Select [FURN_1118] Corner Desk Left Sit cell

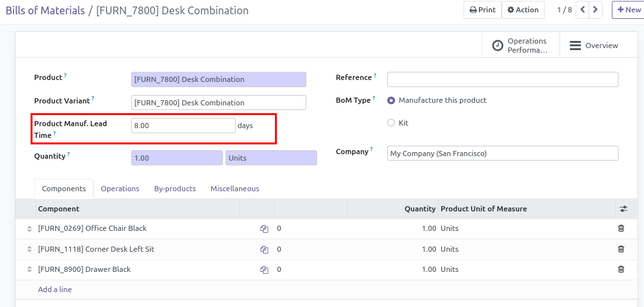138,249
